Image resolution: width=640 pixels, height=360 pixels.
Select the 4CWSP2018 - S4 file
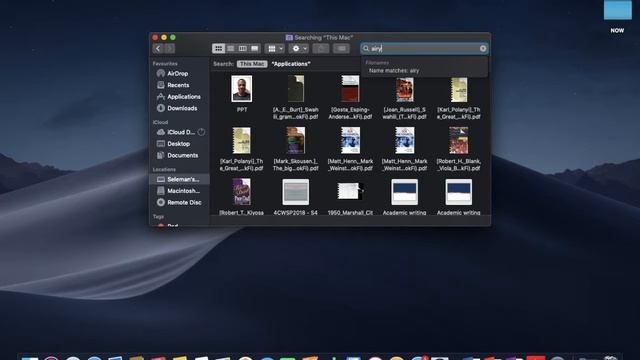296,192
